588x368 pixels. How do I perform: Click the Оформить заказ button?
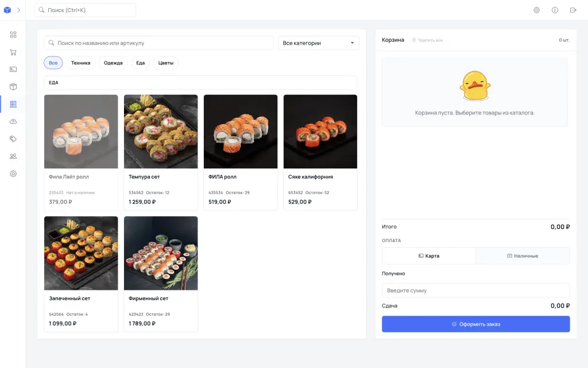[x=476, y=324]
